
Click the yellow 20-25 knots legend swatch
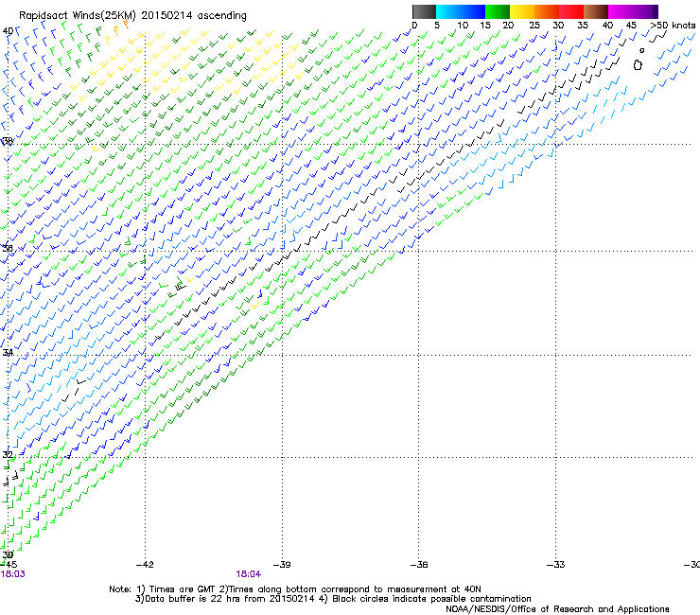(x=522, y=11)
